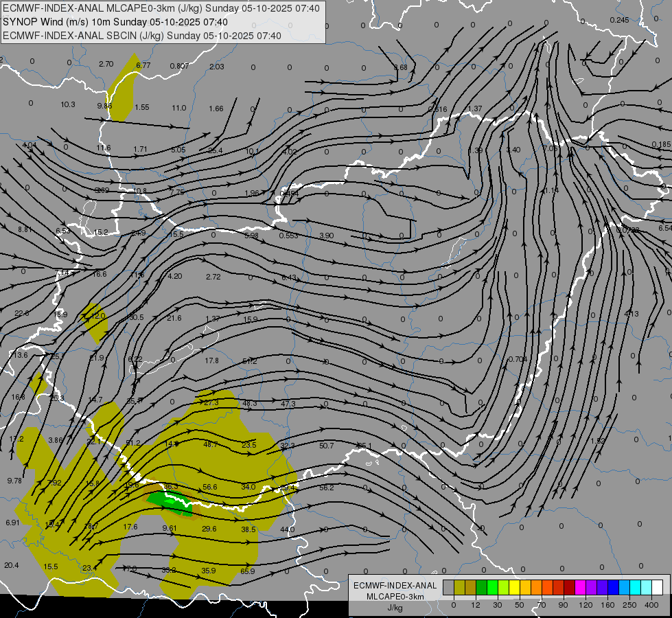
Task: Pick the bright cyan legend swatch
Action: tap(635, 587)
